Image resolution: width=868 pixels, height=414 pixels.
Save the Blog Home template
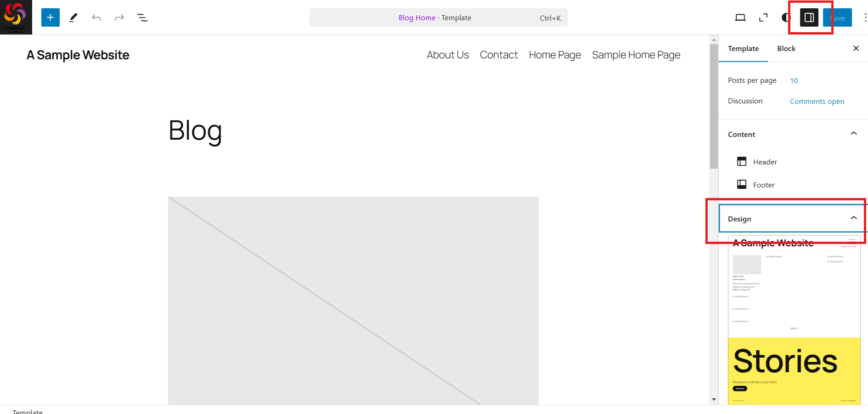tap(837, 17)
